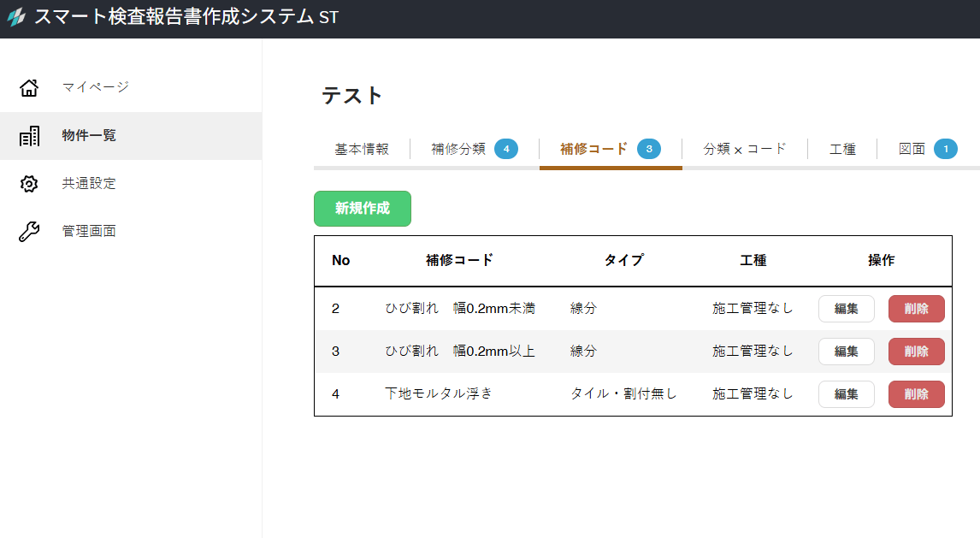Switch to the 分類 × コード tab
Screen dimensions: 980x538
point(744,149)
